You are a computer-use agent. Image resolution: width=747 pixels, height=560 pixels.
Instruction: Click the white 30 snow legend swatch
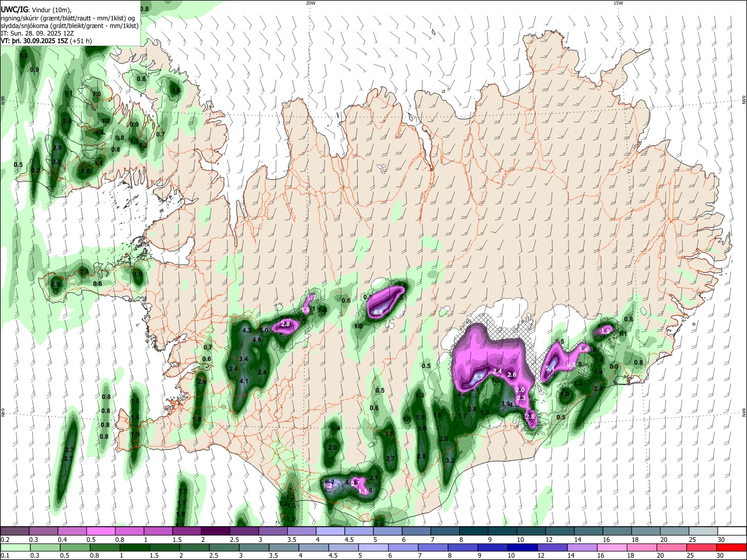click(732, 531)
